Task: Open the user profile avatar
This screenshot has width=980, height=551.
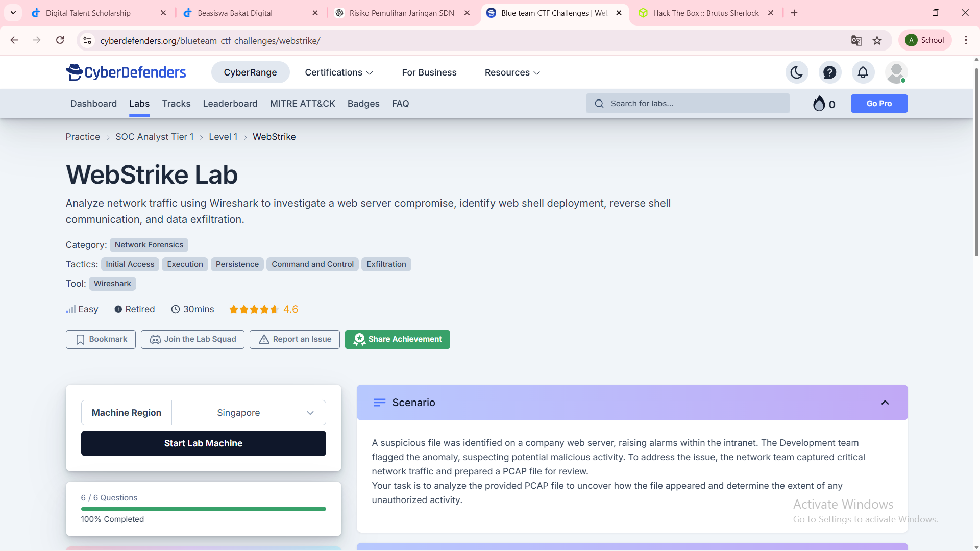Action: [x=896, y=72]
